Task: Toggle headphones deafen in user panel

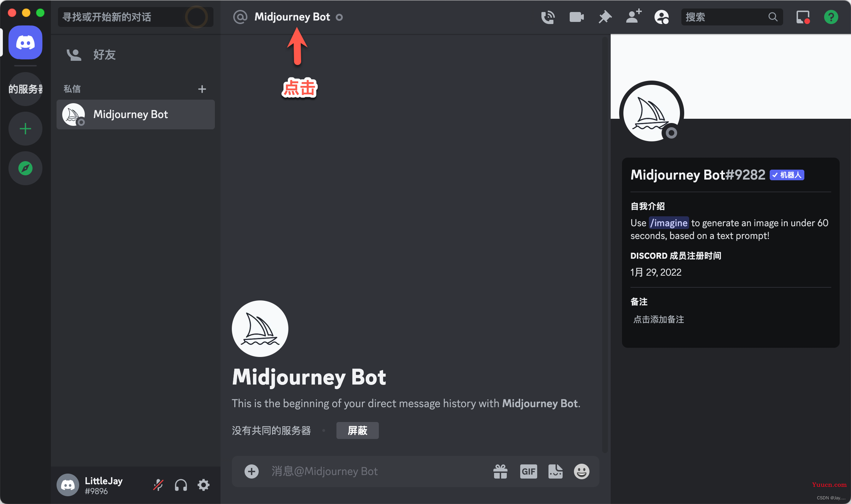Action: (181, 485)
